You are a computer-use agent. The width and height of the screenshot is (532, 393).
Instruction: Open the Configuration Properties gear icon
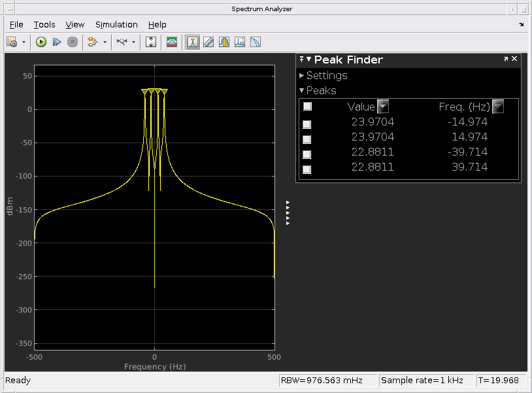coord(12,42)
